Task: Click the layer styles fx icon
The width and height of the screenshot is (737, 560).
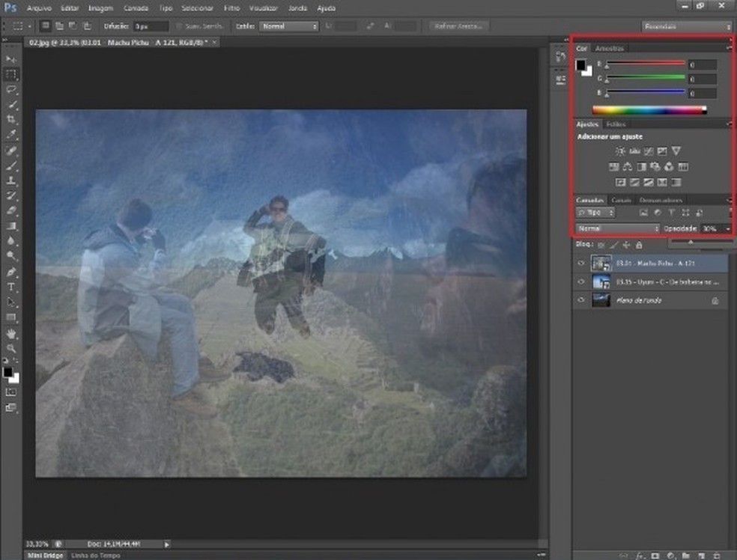Action: [x=640, y=556]
